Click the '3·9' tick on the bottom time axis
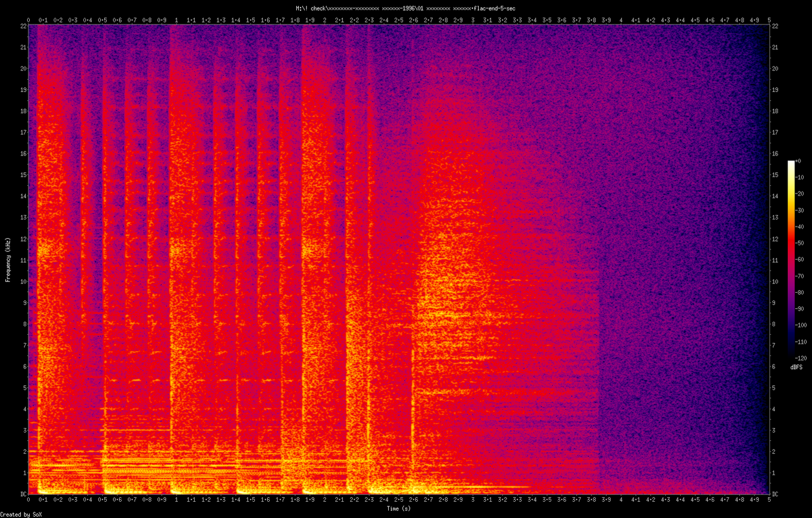The height and width of the screenshot is (518, 812). point(606,500)
